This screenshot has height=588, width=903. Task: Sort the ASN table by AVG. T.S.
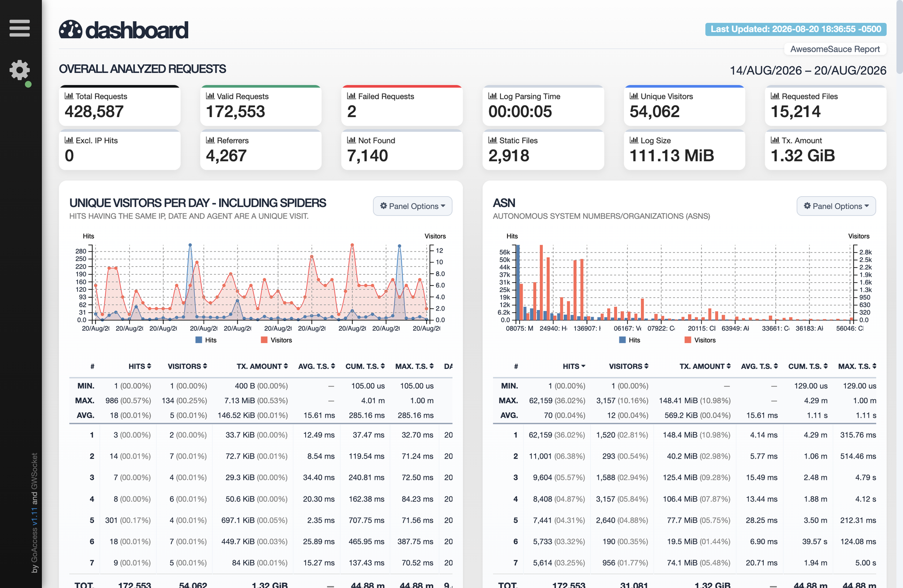click(x=760, y=366)
